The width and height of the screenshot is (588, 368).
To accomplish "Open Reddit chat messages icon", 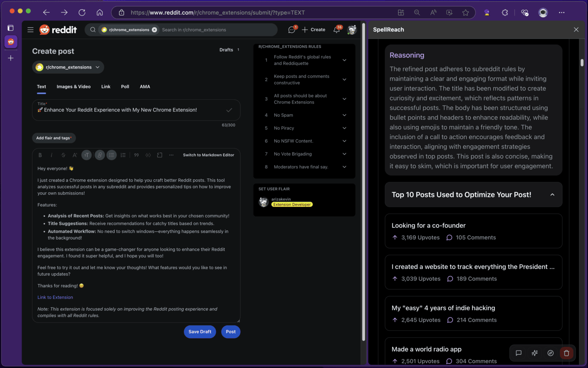I will 292,30.
